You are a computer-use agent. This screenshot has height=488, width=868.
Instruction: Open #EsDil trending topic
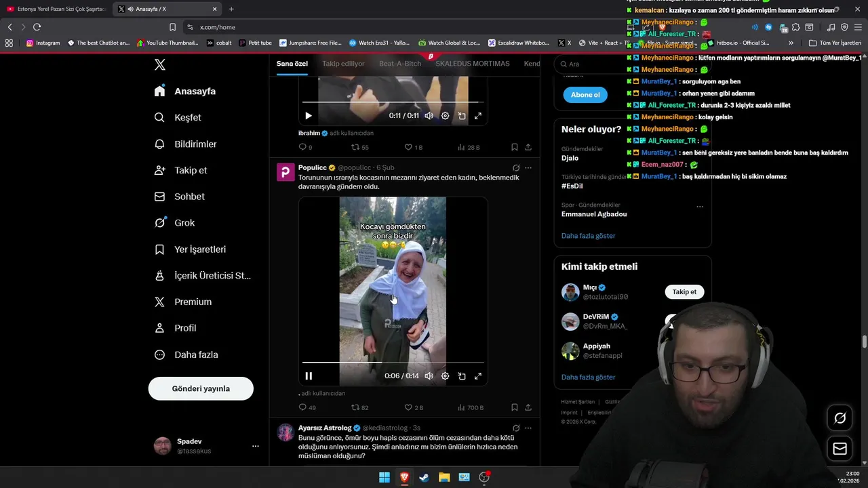point(572,186)
